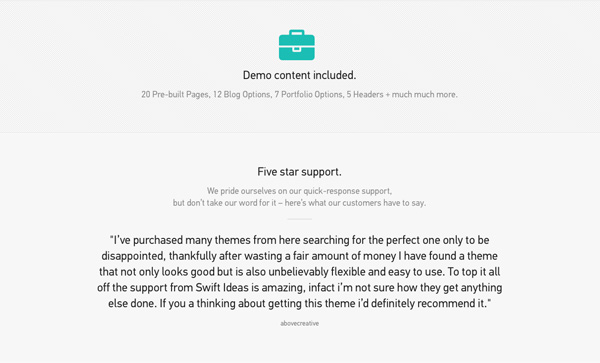
Task: Select the "12 Blog Options" text
Action: point(241,94)
